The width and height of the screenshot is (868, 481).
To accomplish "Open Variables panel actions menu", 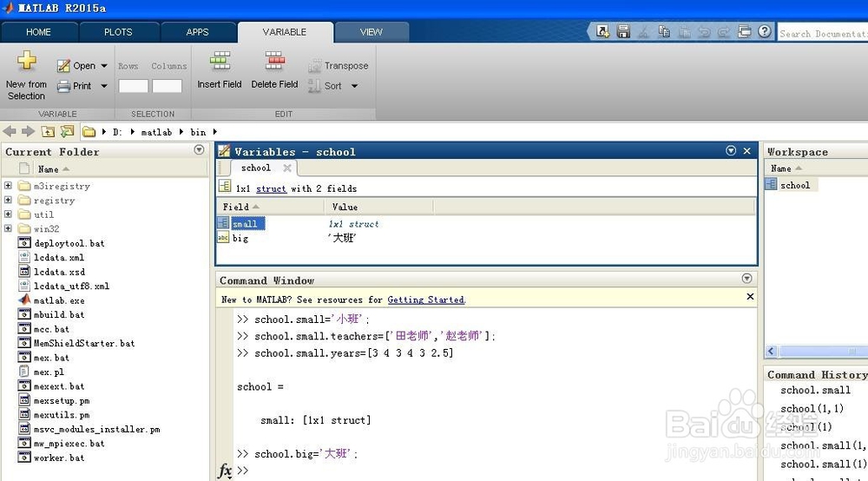I will [731, 150].
